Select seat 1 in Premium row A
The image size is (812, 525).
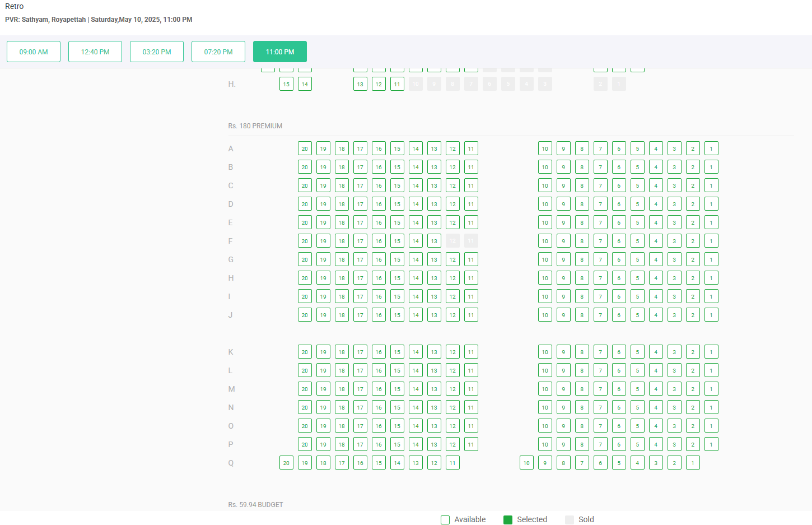click(711, 148)
